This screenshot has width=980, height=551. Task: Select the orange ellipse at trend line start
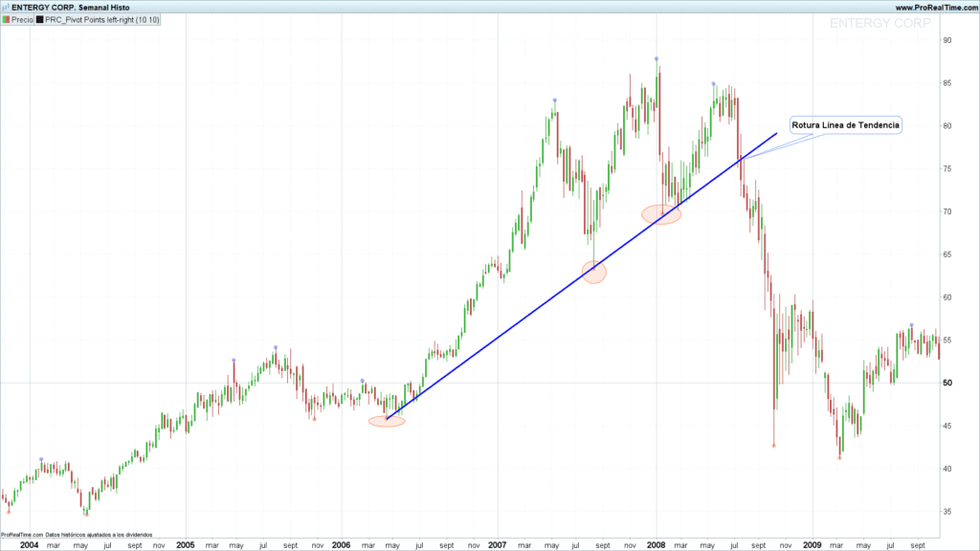click(x=387, y=422)
